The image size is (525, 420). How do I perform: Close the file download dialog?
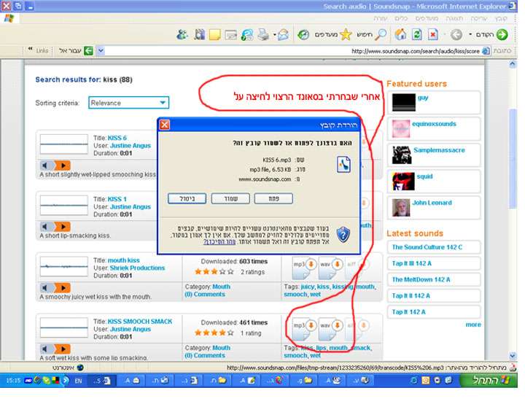point(164,125)
